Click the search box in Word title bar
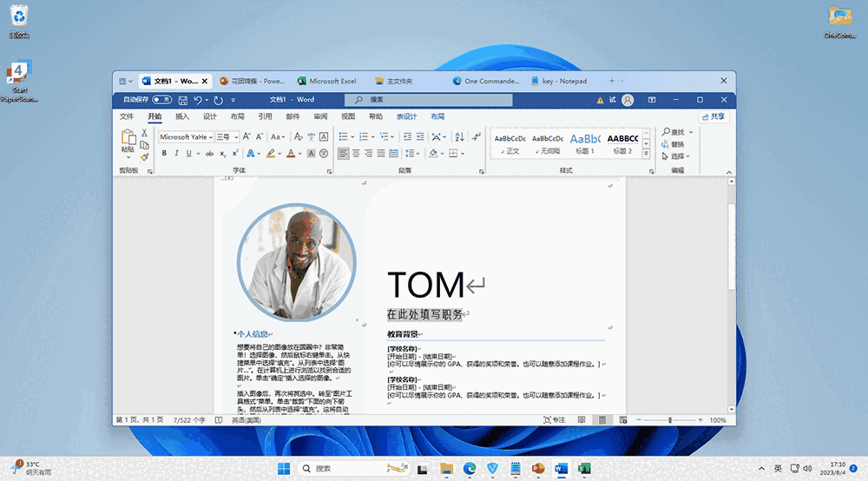The height and width of the screenshot is (481, 868). (434, 100)
